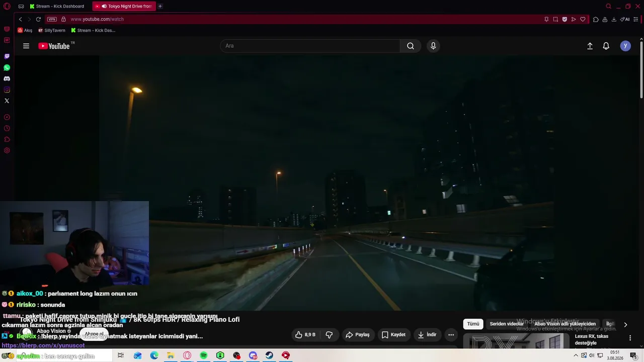Take a snapshot with the address bar icon

pyautogui.click(x=555, y=19)
